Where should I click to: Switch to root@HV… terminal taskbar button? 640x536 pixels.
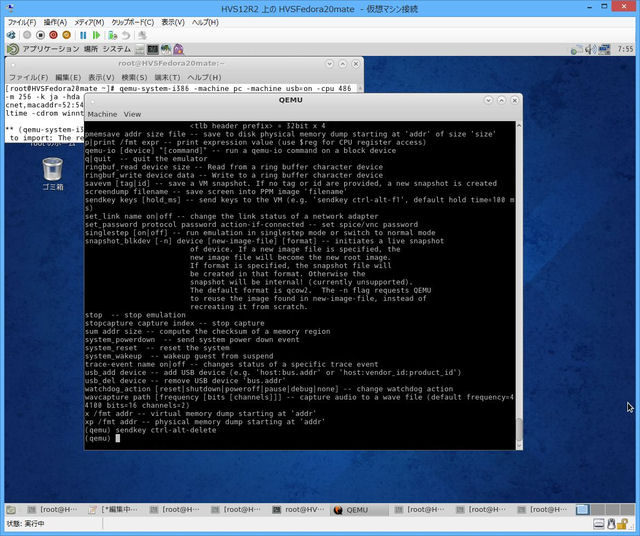pos(298,509)
